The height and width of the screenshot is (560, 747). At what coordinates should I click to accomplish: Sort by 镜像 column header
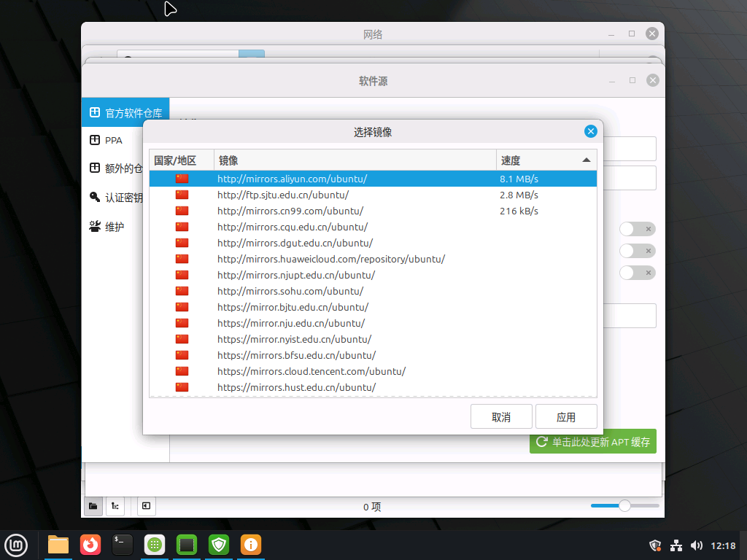click(355, 160)
